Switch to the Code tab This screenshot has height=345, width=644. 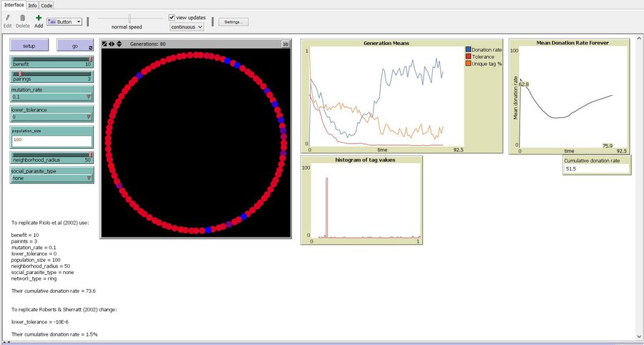[45, 5]
